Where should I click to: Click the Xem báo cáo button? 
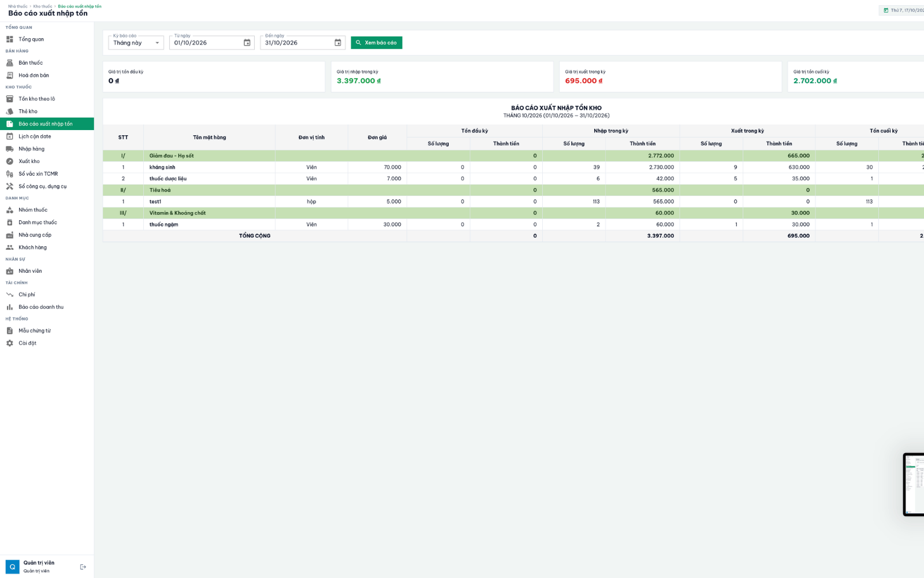click(377, 43)
